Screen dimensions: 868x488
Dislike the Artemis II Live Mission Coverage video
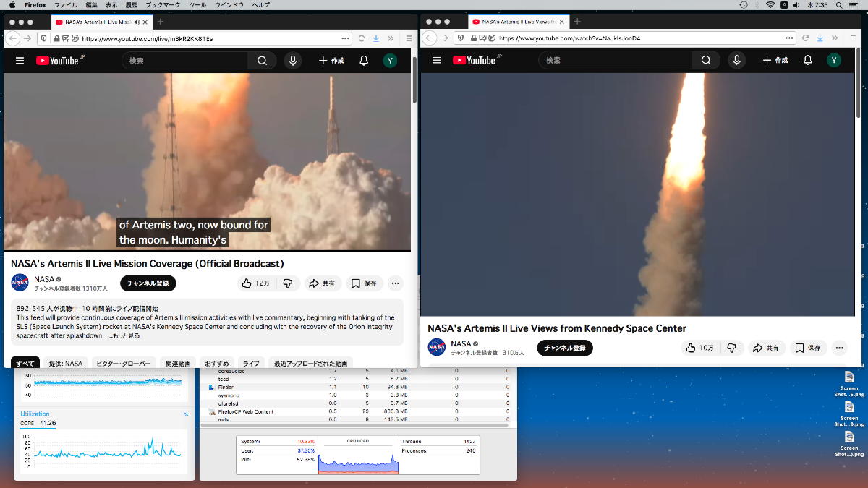coord(287,283)
